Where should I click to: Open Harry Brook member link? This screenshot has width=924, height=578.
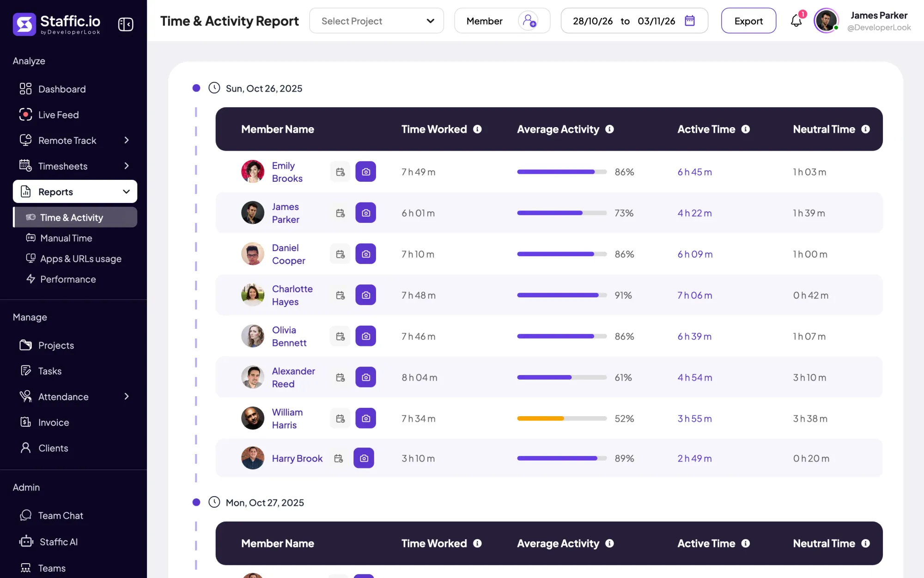297,458
